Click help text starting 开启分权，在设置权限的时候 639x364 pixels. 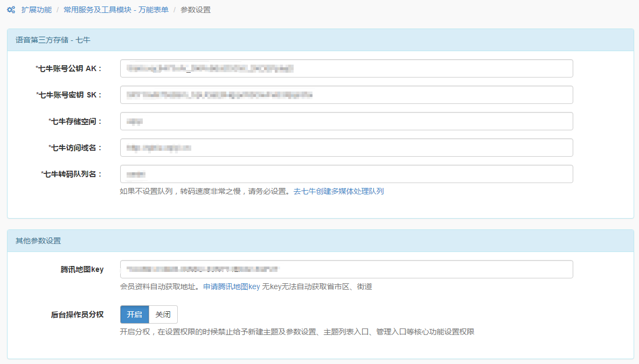click(x=297, y=332)
